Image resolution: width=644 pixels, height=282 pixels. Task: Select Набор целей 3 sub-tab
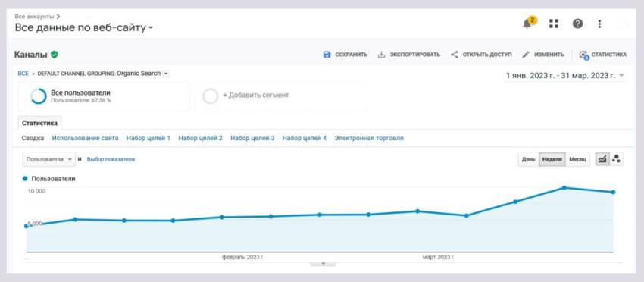coord(252,138)
